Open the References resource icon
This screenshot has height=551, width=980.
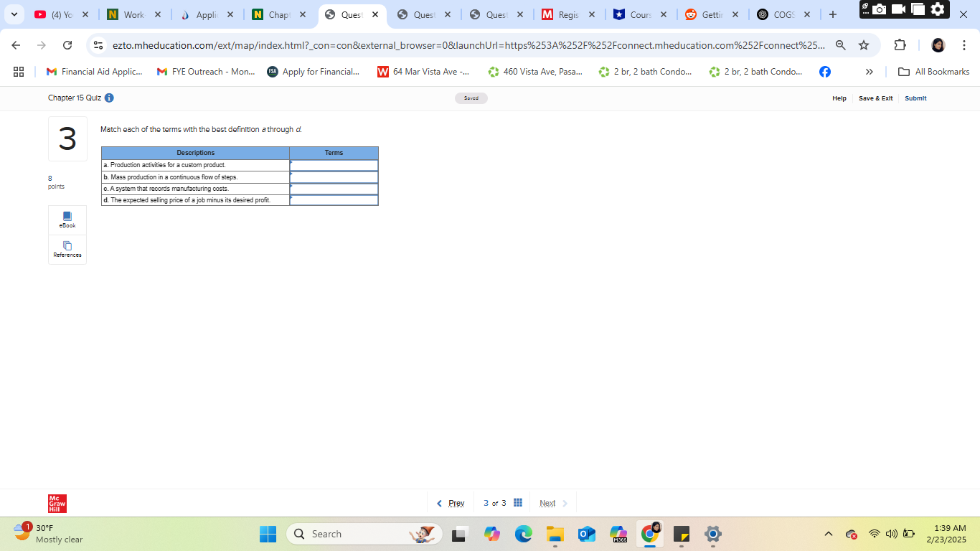(x=67, y=250)
